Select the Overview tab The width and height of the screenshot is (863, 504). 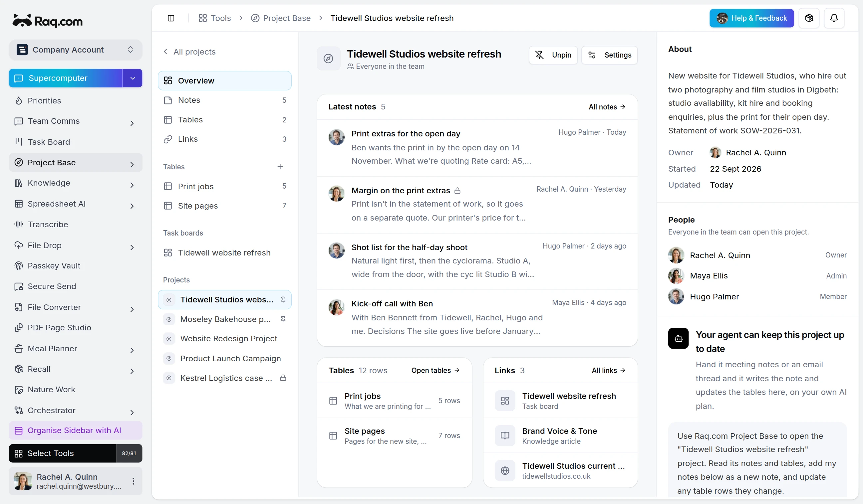[x=224, y=81]
